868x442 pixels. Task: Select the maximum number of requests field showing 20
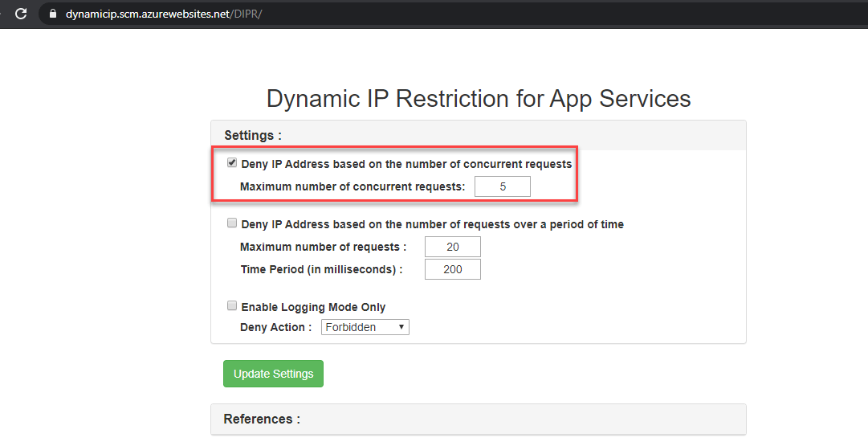point(452,247)
